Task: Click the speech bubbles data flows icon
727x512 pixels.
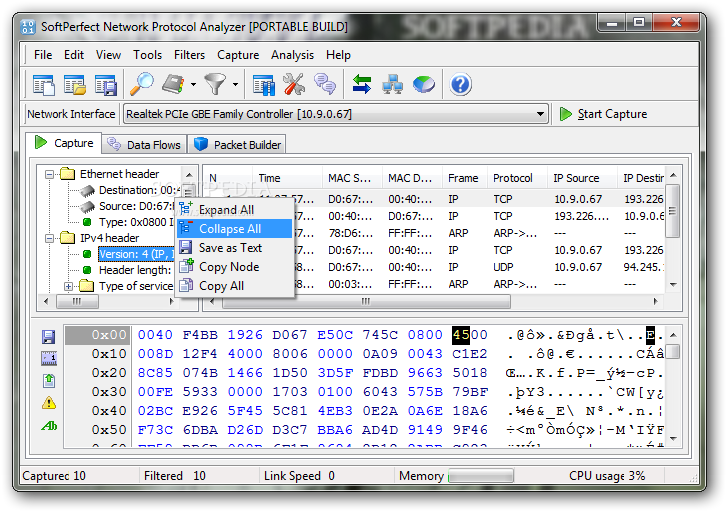Action: click(x=325, y=84)
